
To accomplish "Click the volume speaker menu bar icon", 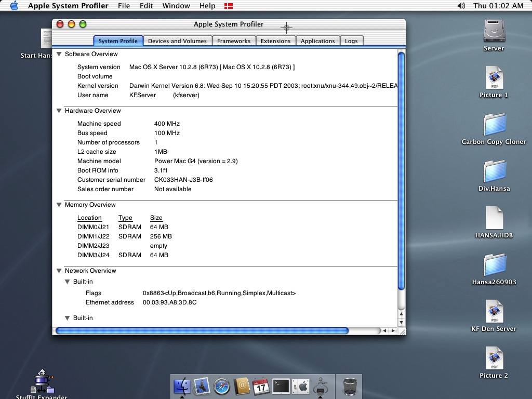I will [x=461, y=6].
